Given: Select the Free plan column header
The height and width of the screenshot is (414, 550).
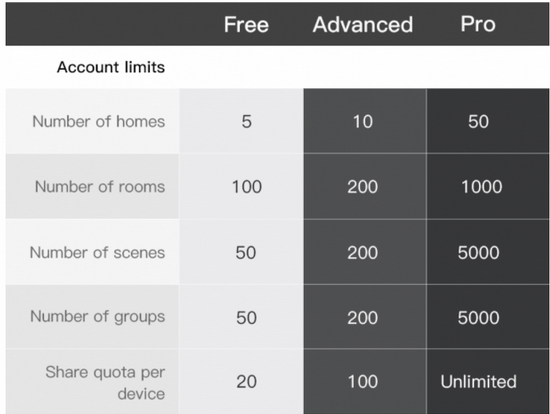Looking at the screenshot, I should click(246, 25).
